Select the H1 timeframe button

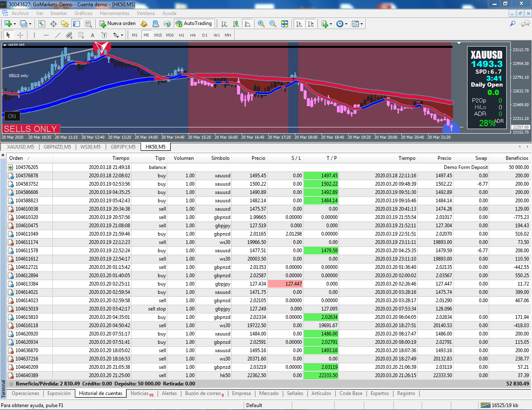(x=181, y=35)
